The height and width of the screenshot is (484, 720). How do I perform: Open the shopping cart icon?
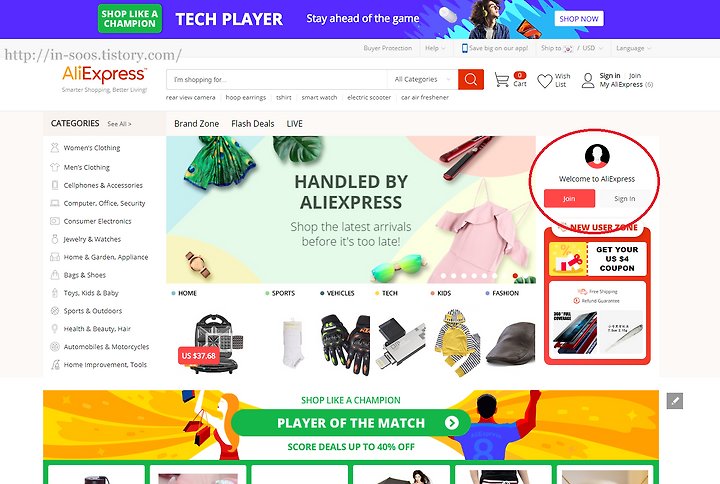pos(501,80)
